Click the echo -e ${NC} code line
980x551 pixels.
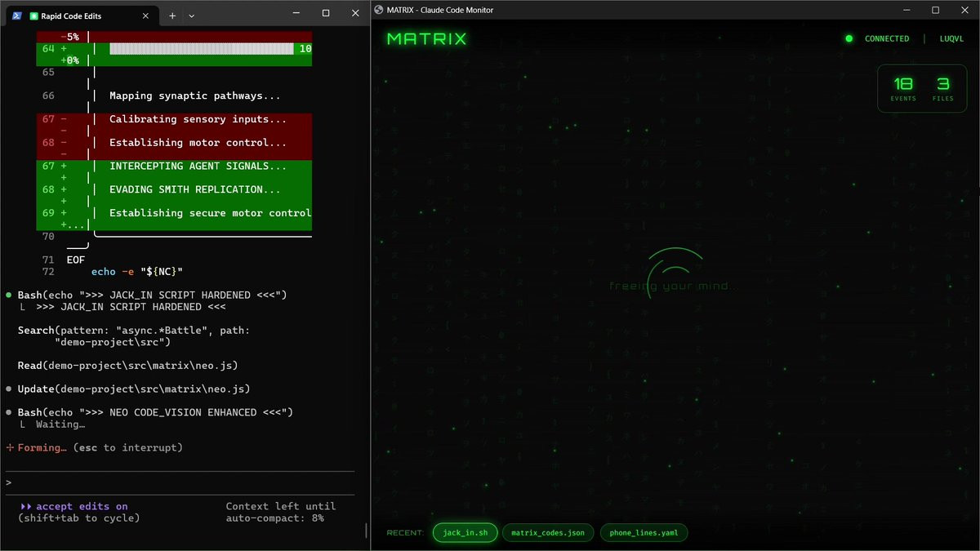pyautogui.click(x=137, y=272)
